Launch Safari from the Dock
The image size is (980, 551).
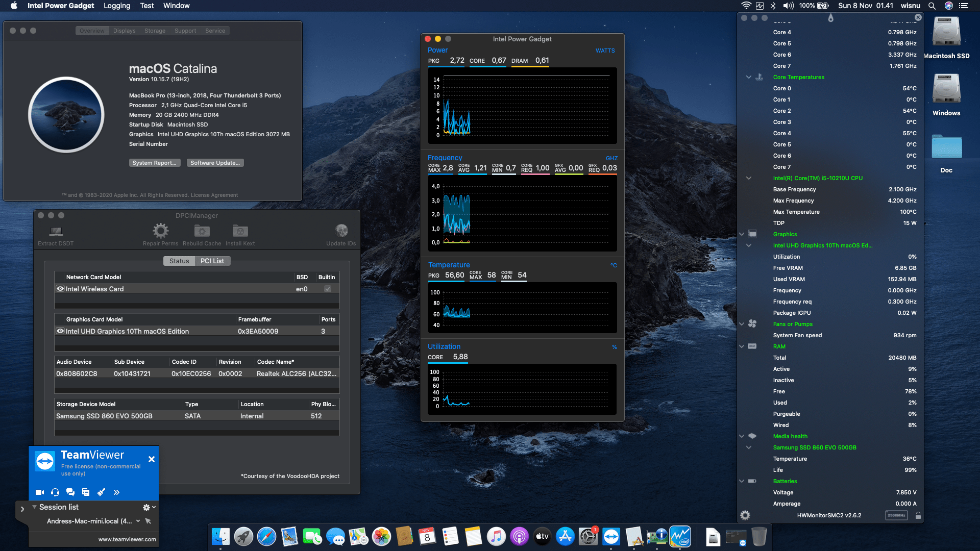pos(266,537)
